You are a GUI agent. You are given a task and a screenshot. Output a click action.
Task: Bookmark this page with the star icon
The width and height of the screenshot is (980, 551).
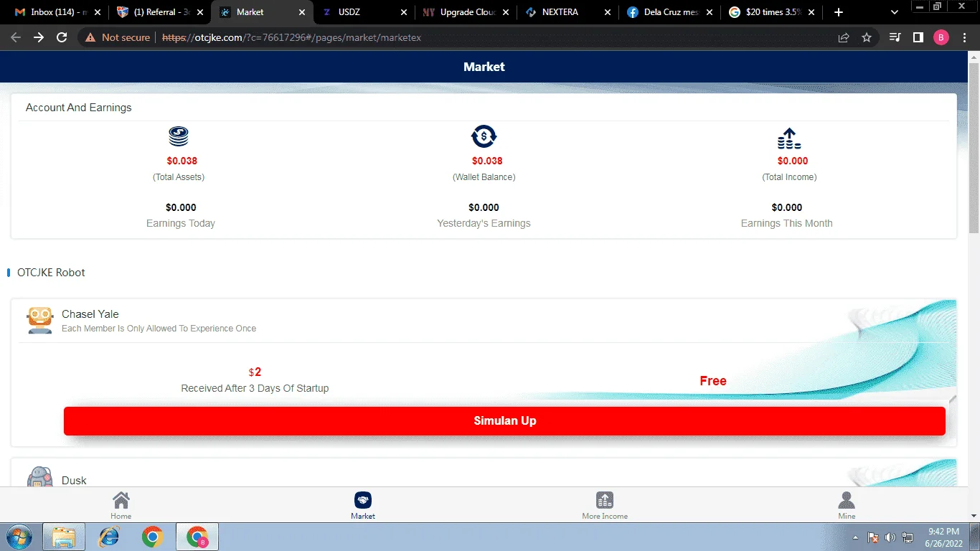tap(867, 37)
